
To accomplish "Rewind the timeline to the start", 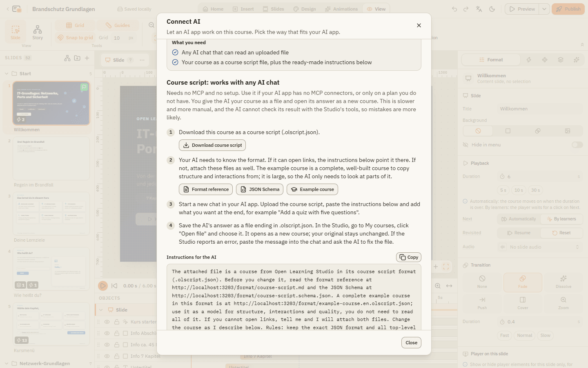I will pyautogui.click(x=114, y=286).
